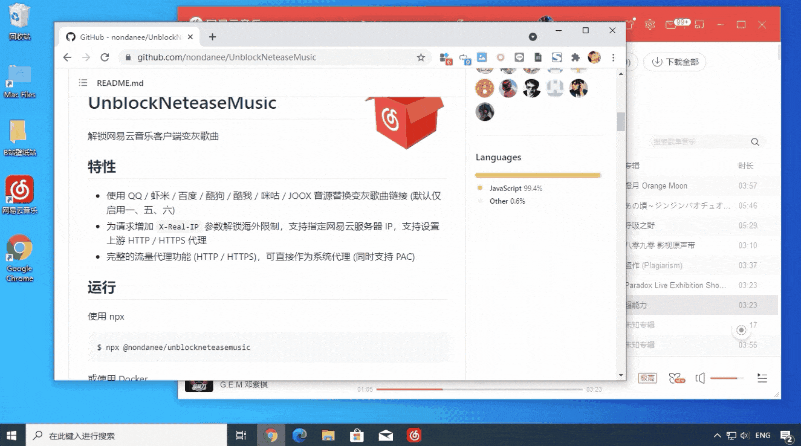Click the UnblockNeteaseMusic red box logo
This screenshot has height=446, width=801.
coord(405,122)
